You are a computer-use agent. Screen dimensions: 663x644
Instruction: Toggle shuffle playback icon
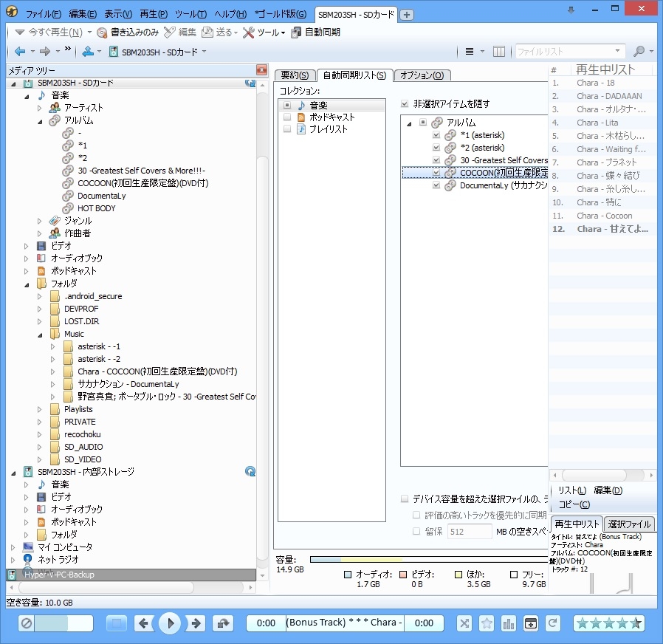(464, 623)
